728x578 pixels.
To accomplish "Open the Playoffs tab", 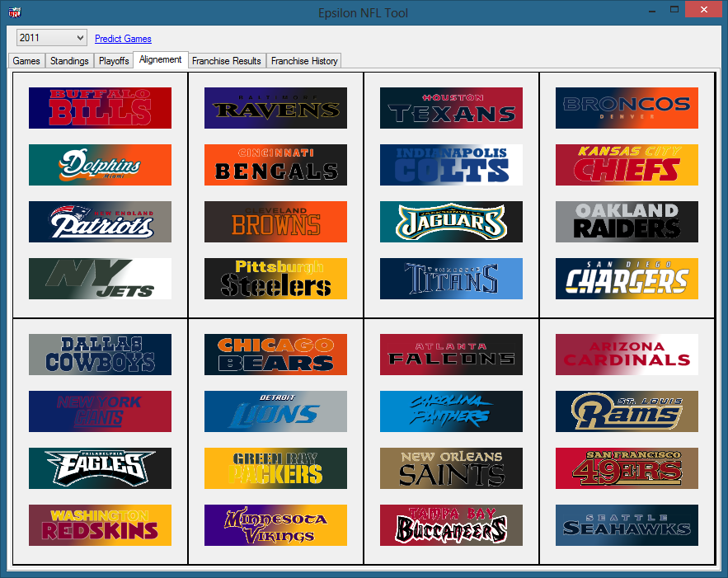I will pos(114,61).
